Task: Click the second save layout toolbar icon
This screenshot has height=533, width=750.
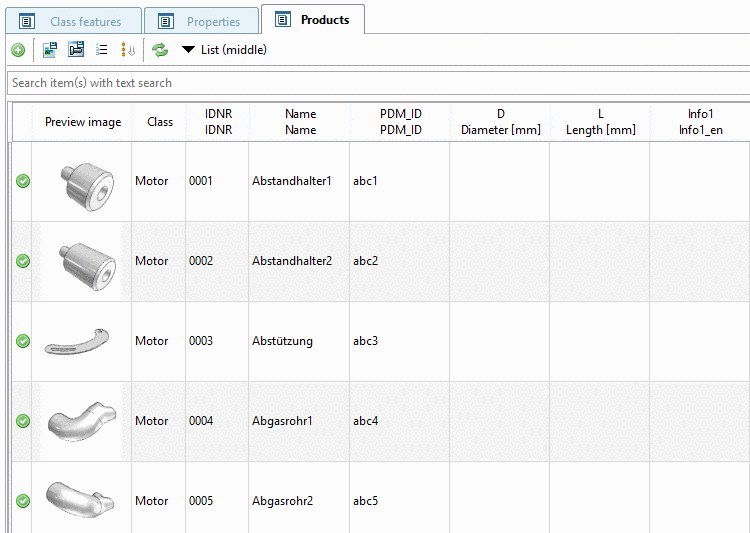Action: (x=76, y=49)
